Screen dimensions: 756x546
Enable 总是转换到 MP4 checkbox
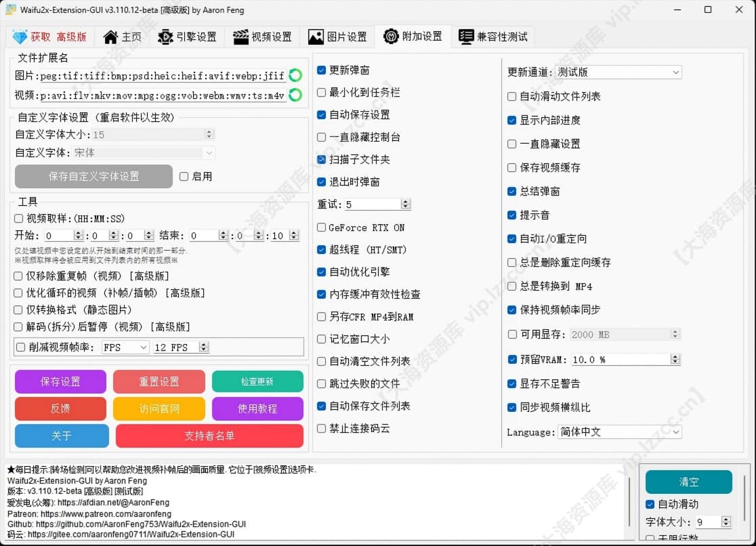(x=512, y=287)
